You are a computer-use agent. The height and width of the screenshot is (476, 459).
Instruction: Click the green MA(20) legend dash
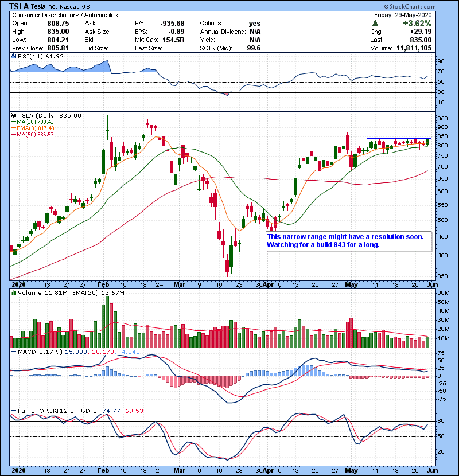point(13,122)
